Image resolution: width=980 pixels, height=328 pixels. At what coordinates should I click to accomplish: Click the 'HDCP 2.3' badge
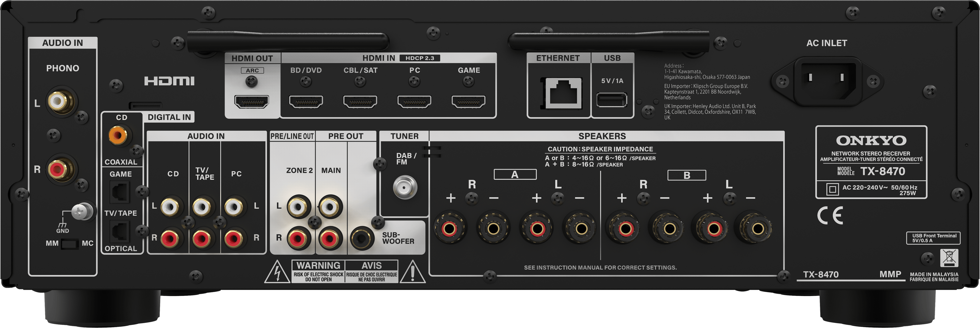(420, 58)
